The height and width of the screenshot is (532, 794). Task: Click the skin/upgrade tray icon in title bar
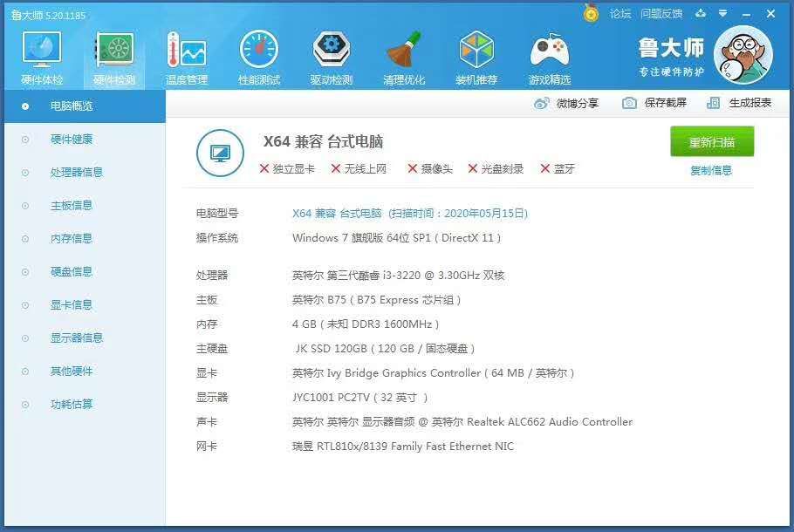click(700, 14)
